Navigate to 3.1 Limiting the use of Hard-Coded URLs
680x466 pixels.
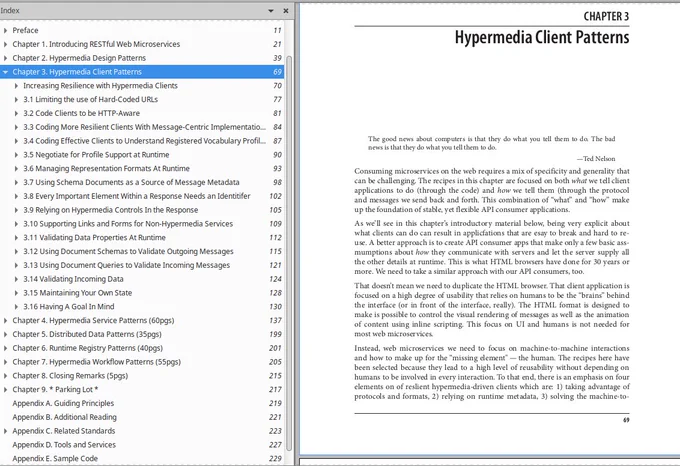pos(90,100)
